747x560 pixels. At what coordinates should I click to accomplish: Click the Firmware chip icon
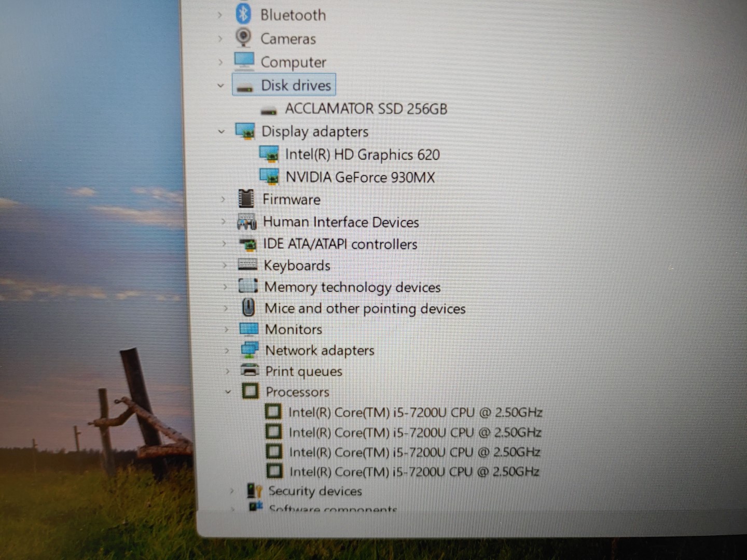click(246, 199)
